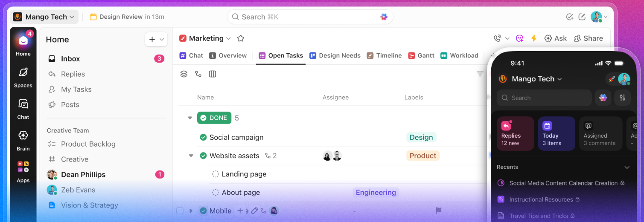The width and height of the screenshot is (644, 222).
Task: Toggle Landing page status circle
Action: tap(216, 174)
